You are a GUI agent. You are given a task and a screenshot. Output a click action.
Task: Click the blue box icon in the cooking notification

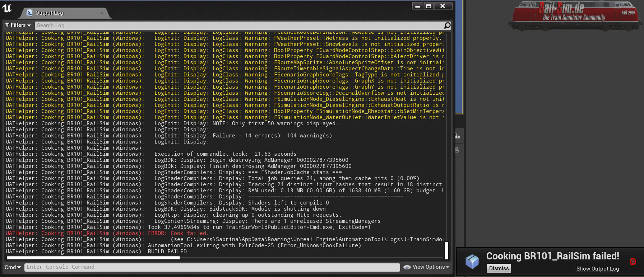point(472,262)
